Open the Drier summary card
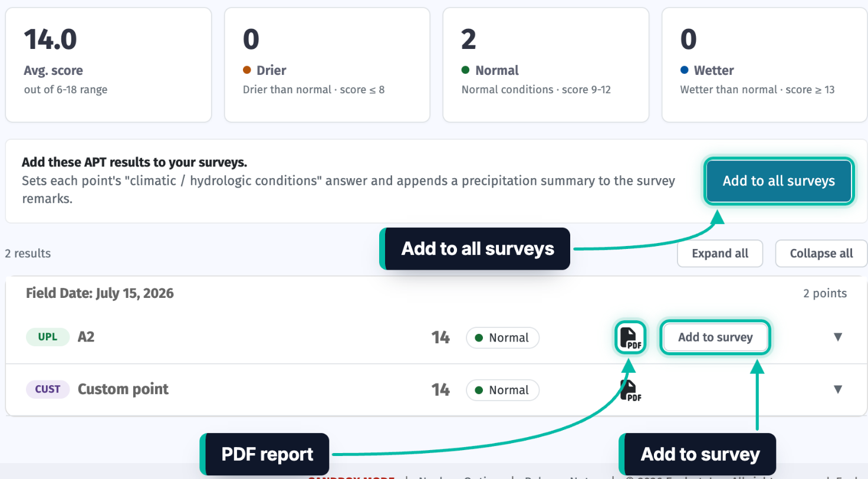This screenshot has width=868, height=479. coord(327,65)
